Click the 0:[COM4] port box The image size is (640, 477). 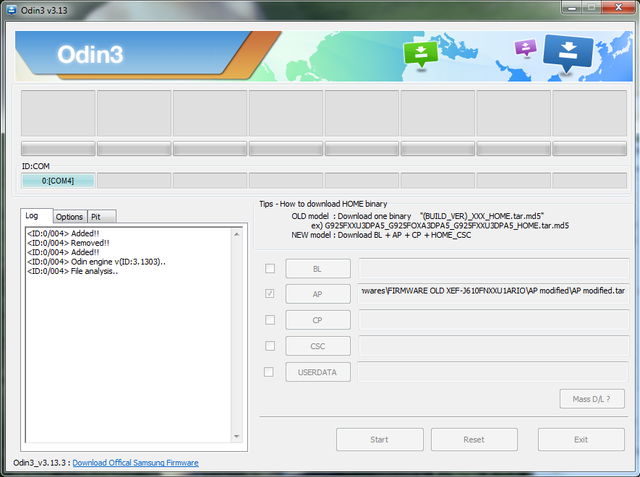coord(58,180)
